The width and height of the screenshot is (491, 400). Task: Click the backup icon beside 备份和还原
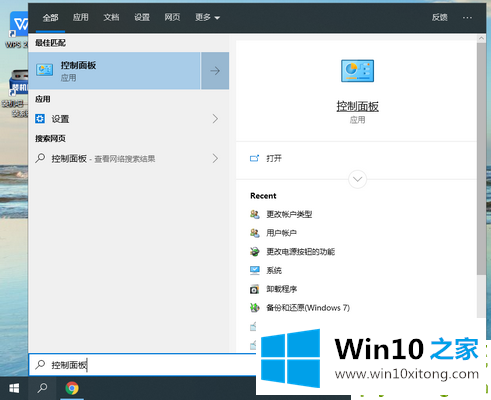pos(255,308)
